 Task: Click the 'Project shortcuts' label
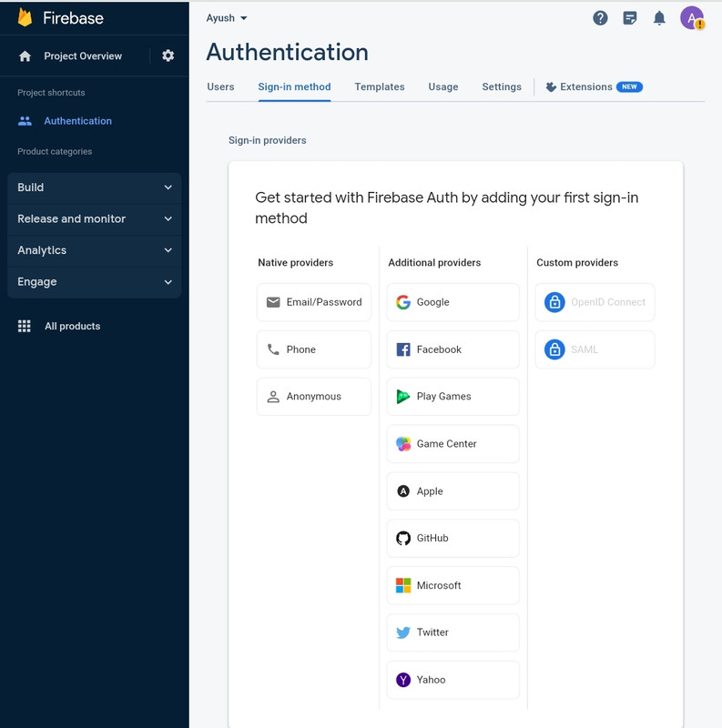pyautogui.click(x=51, y=93)
